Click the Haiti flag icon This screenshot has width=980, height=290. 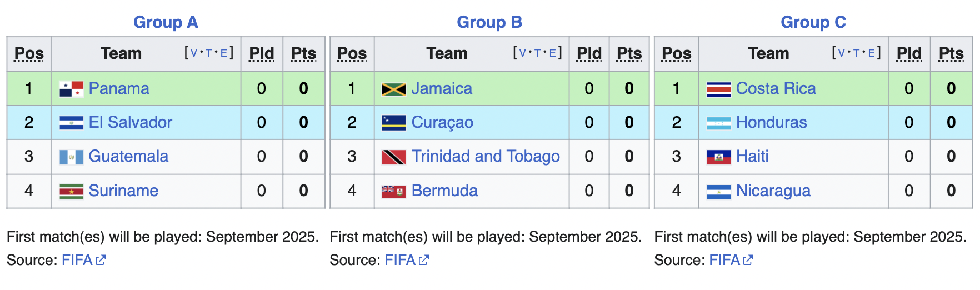click(x=718, y=157)
